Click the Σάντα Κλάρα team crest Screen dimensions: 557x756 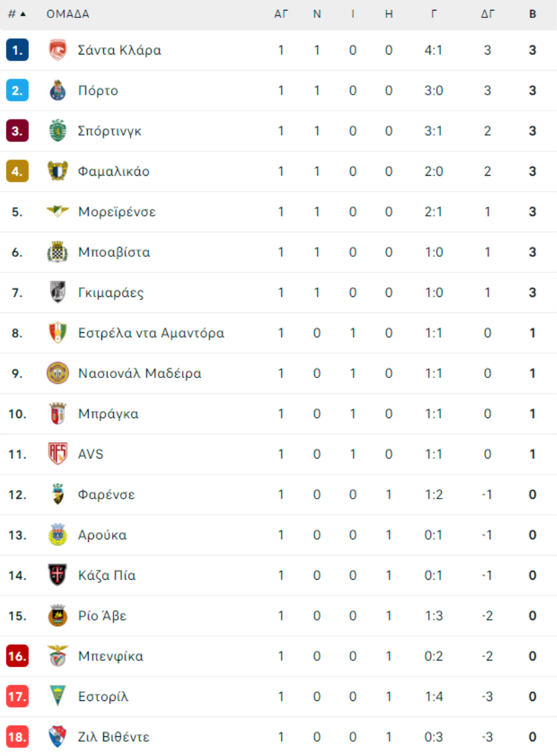[58, 50]
